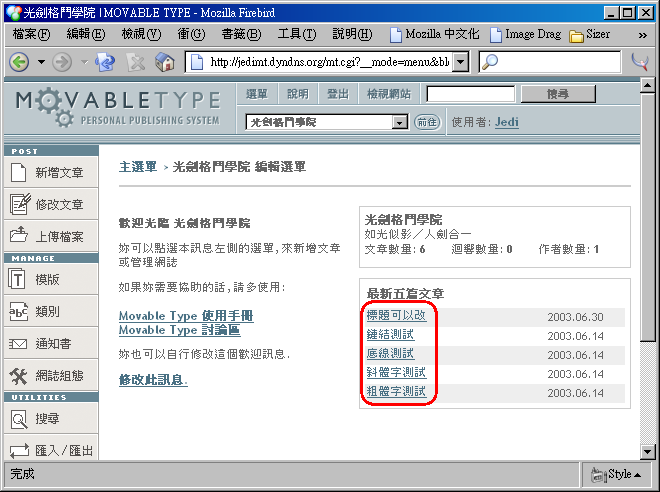Click the vertical scrollbar down arrow

pyautogui.click(x=647, y=452)
